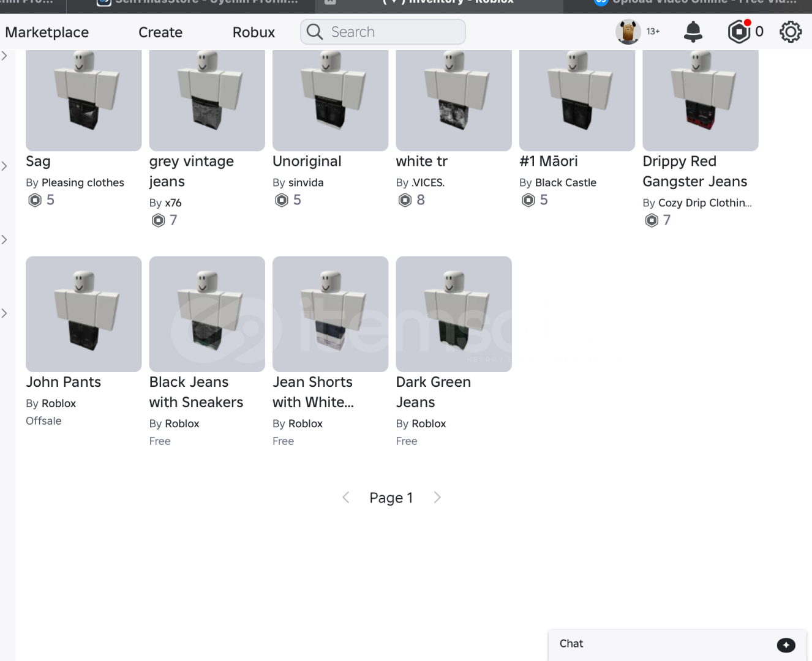Viewport: 812px width, 661px height.
Task: Open the user avatar profile
Action: pyautogui.click(x=628, y=32)
